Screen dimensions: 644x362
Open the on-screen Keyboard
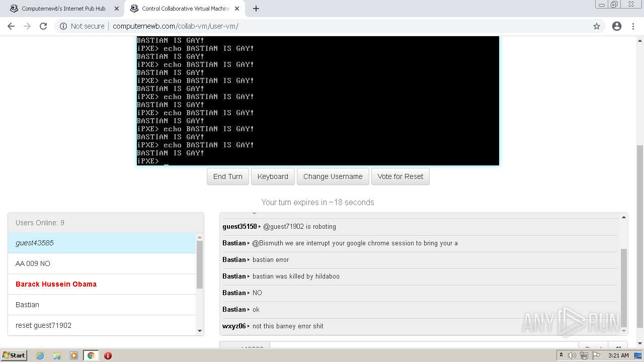tap(273, 176)
